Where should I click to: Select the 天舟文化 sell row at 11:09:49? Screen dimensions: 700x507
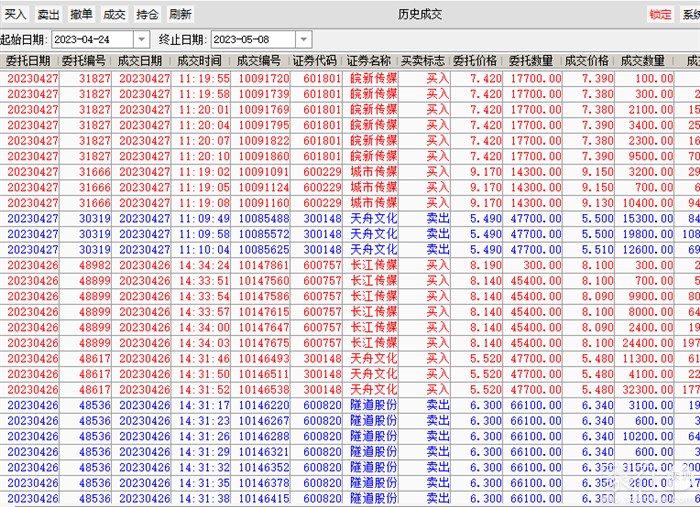pos(350,218)
